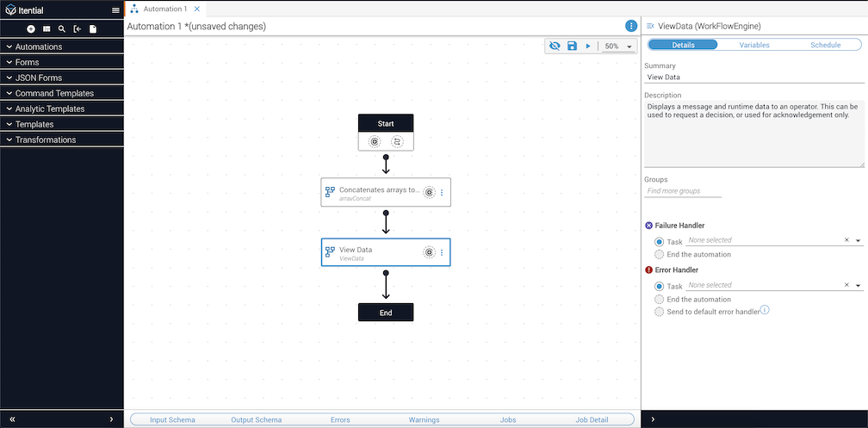Click the Description text area

(x=754, y=134)
